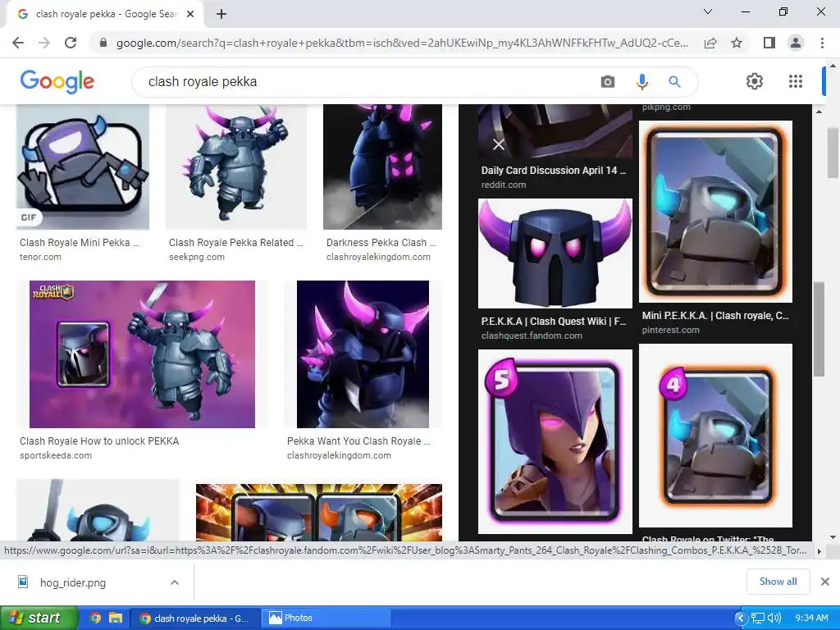Open Mini P.E.K.K.A. pinterest card image
The width and height of the screenshot is (840, 630).
click(x=715, y=212)
